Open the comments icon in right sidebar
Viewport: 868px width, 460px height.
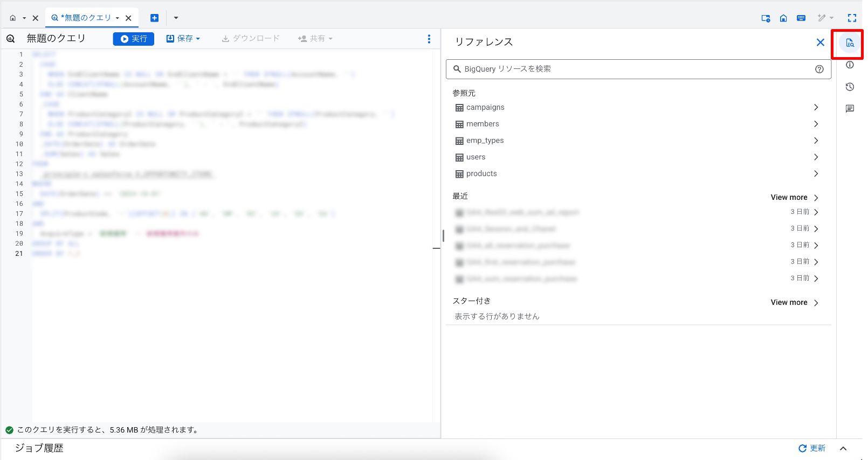[850, 109]
